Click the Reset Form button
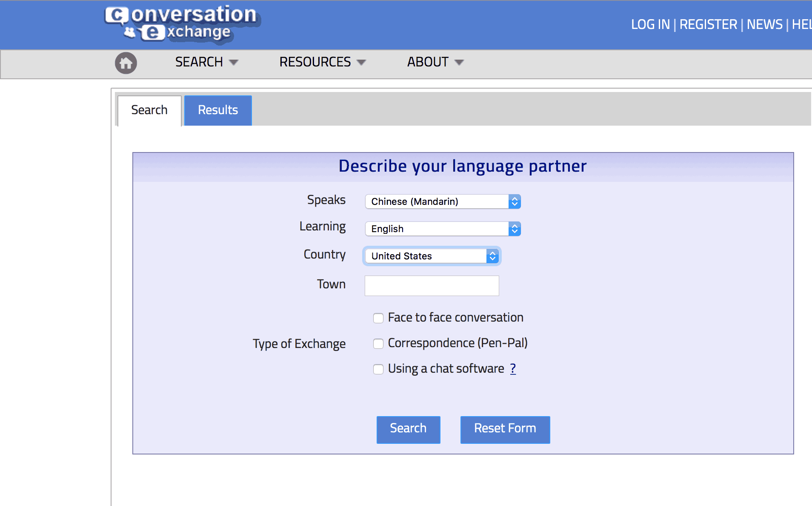The image size is (812, 506). click(505, 429)
